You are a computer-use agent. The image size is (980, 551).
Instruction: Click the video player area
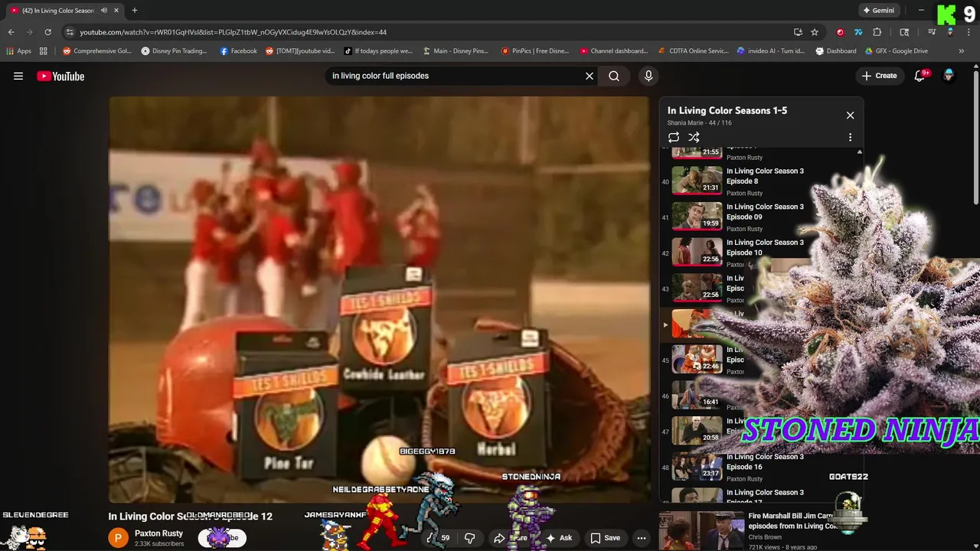point(379,299)
